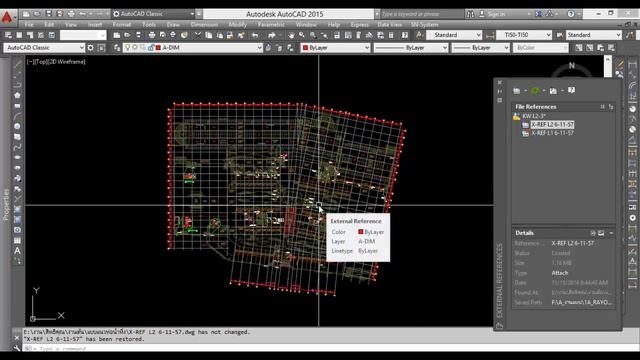Click the [Top] viewport view label

(40, 62)
